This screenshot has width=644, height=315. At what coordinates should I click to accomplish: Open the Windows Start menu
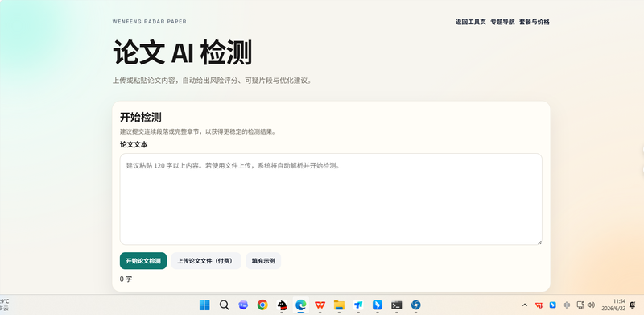pyautogui.click(x=204, y=305)
